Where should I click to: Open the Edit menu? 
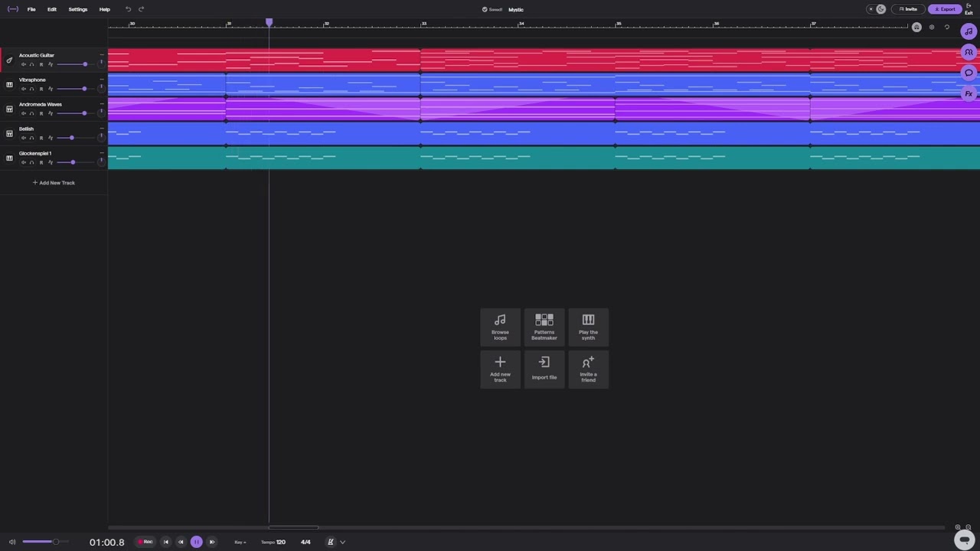pos(52,9)
